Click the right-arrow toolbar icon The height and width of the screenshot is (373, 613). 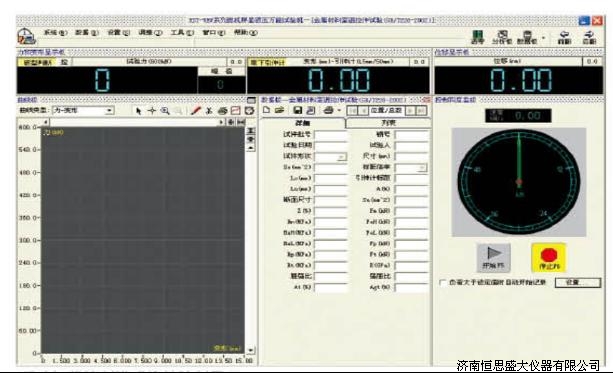coord(589,38)
